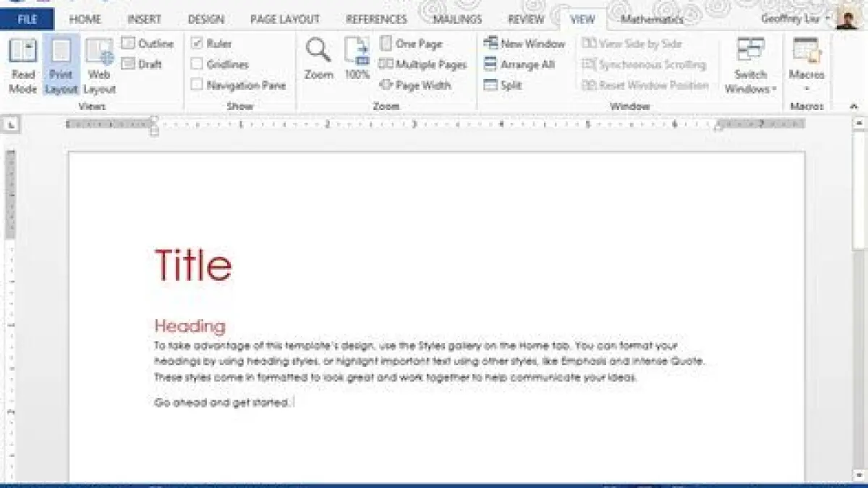Expand the Switch Windows dropdown

click(750, 81)
